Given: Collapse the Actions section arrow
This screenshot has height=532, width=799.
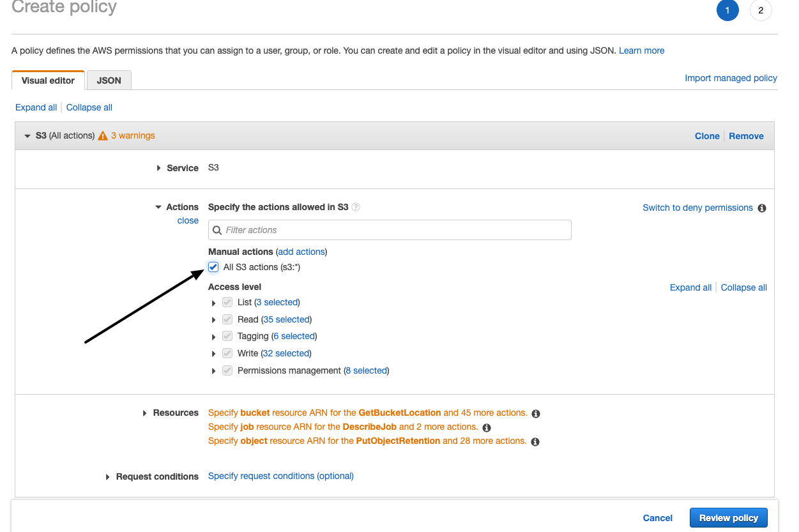Looking at the screenshot, I should click(x=158, y=207).
